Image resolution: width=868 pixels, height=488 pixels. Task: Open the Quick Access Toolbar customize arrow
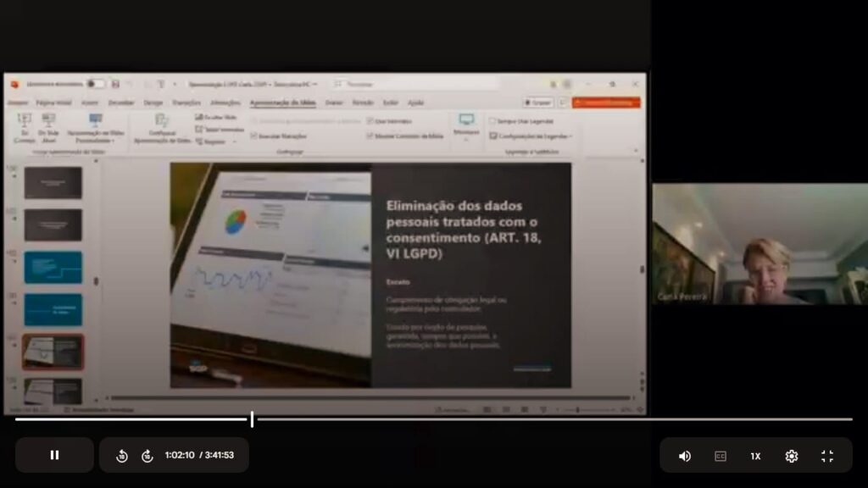(x=175, y=84)
